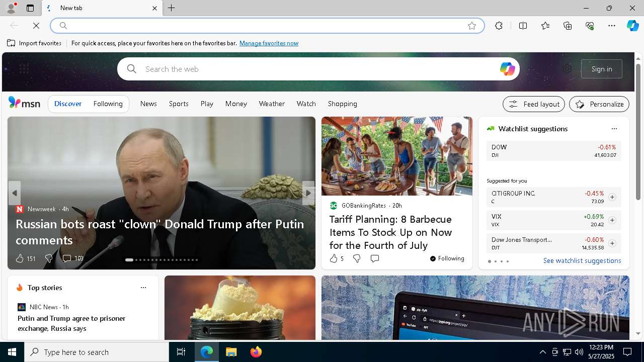Open the tab actions menu icon
The image size is (644, 362).
tap(30, 8)
